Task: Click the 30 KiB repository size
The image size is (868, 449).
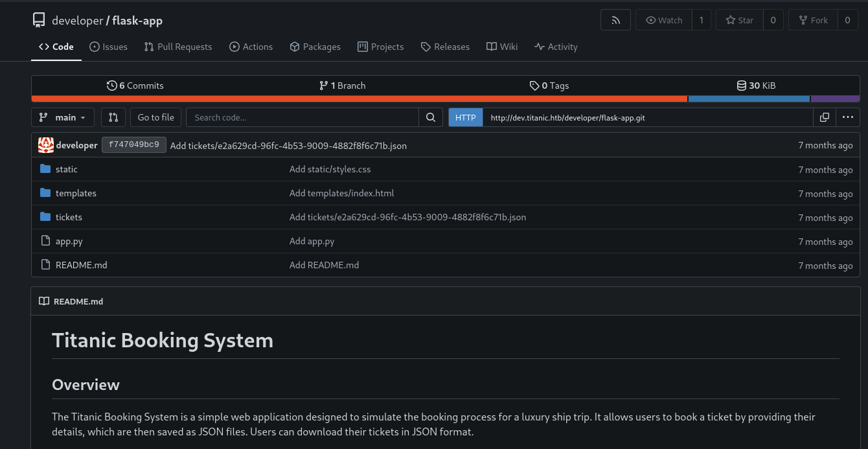Action: click(756, 86)
